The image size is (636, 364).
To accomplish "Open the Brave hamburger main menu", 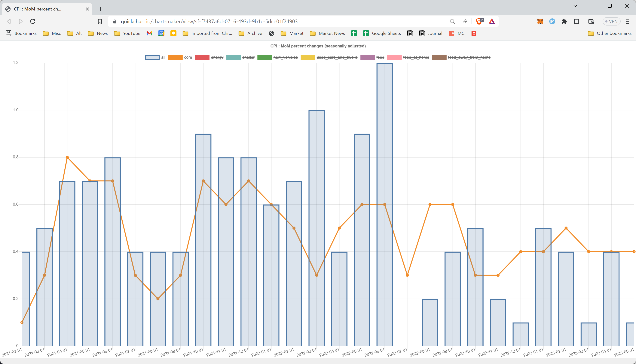I will [x=627, y=22].
